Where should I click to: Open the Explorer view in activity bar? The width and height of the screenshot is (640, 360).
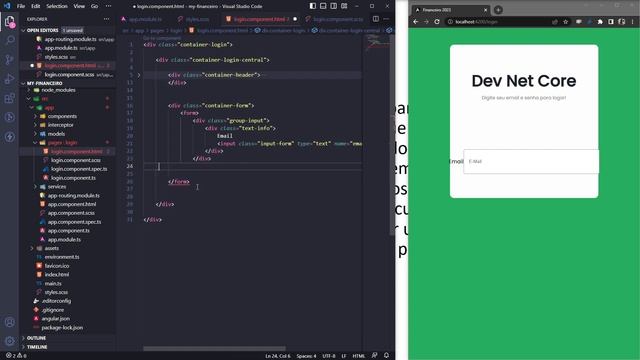point(9,21)
